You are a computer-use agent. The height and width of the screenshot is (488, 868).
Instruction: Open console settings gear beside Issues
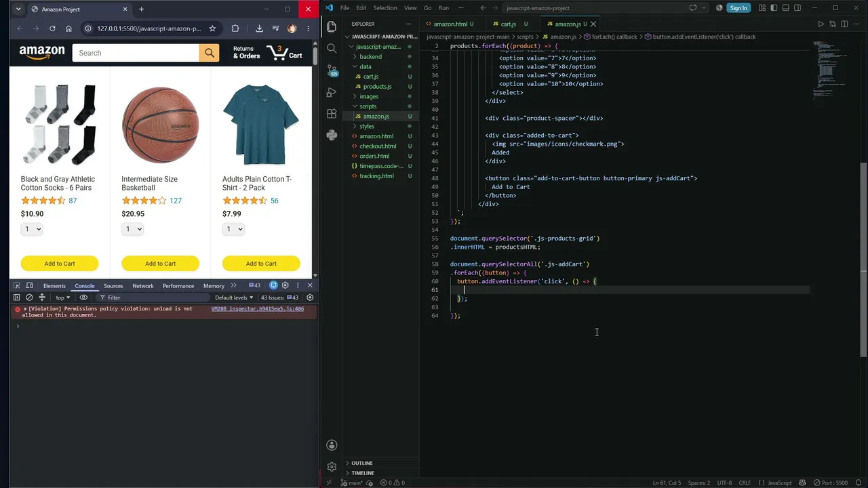click(310, 298)
